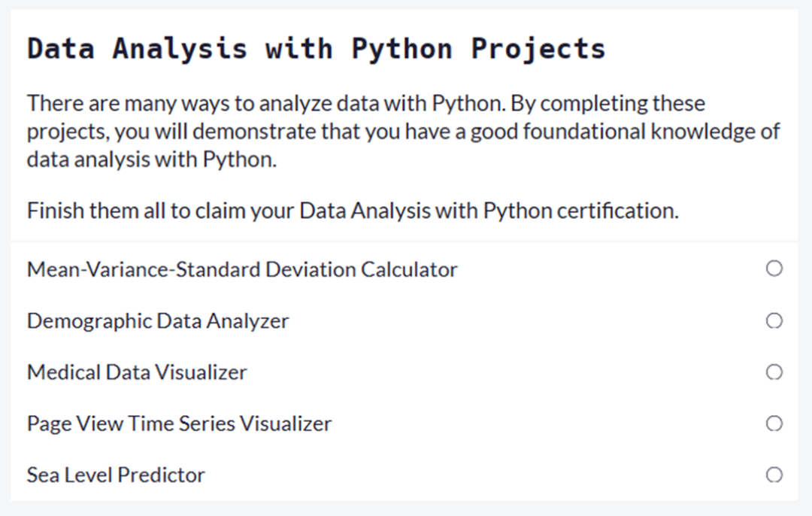The height and width of the screenshot is (516, 812).
Task: Open the Medical Data Visualizer project
Action: point(137,372)
